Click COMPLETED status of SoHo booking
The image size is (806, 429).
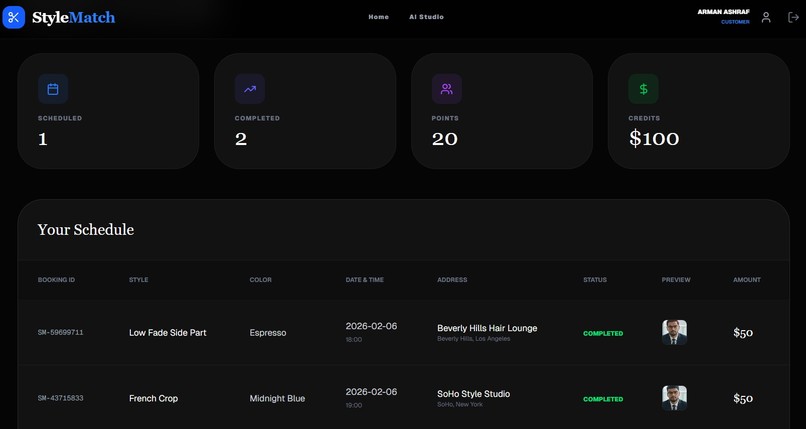click(x=603, y=399)
